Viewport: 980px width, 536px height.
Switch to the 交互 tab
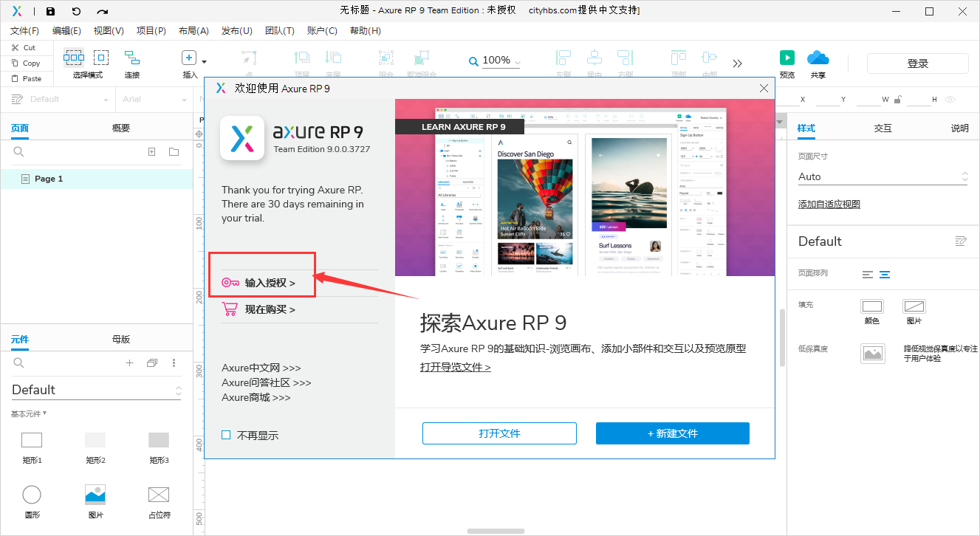pos(883,128)
